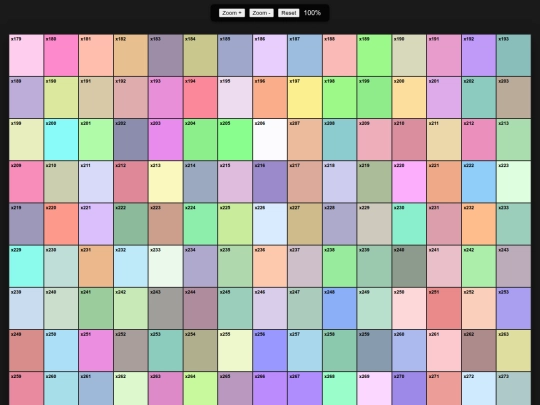Pick the sage green x235 swatch
This screenshot has height=405, width=540.
(235, 266)
